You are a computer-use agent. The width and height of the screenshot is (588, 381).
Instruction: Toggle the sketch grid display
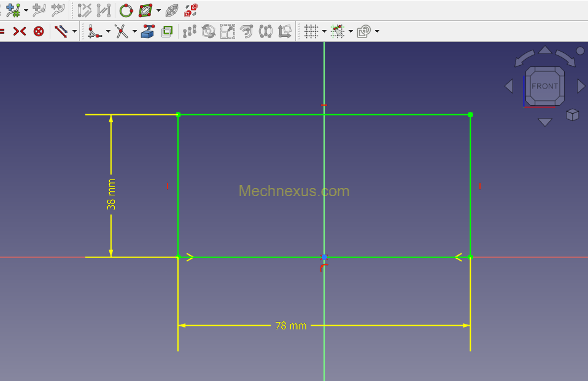click(x=311, y=31)
